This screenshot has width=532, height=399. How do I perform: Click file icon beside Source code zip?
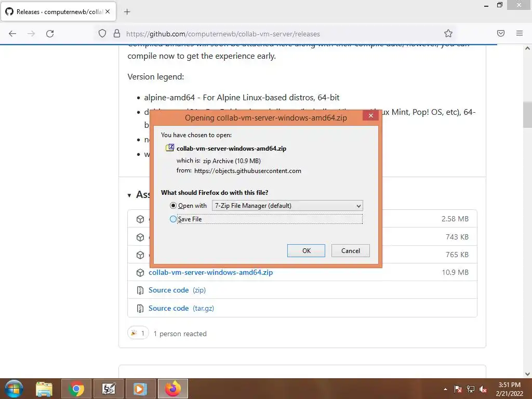pyautogui.click(x=140, y=290)
